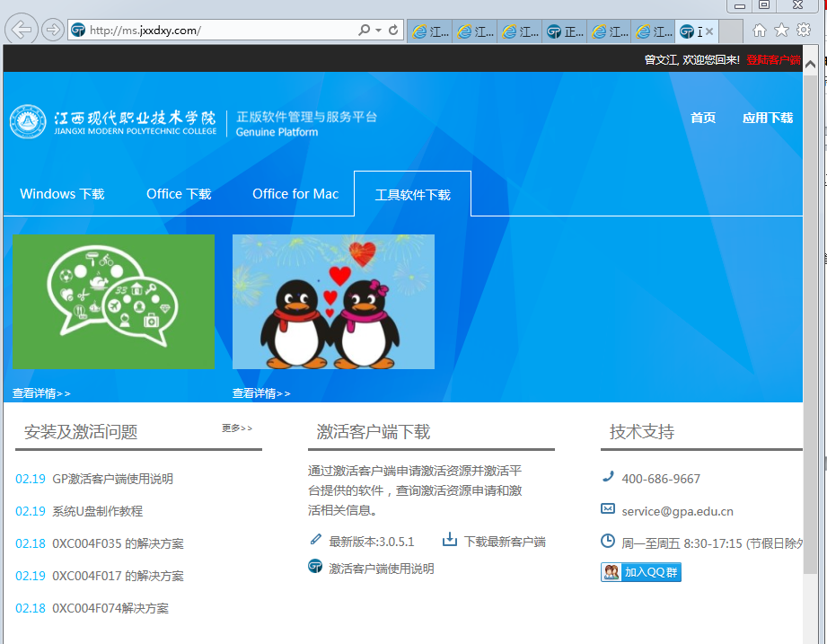The width and height of the screenshot is (827, 644).
Task: Click the download icon beside 下载最新客户端
Action: (450, 540)
